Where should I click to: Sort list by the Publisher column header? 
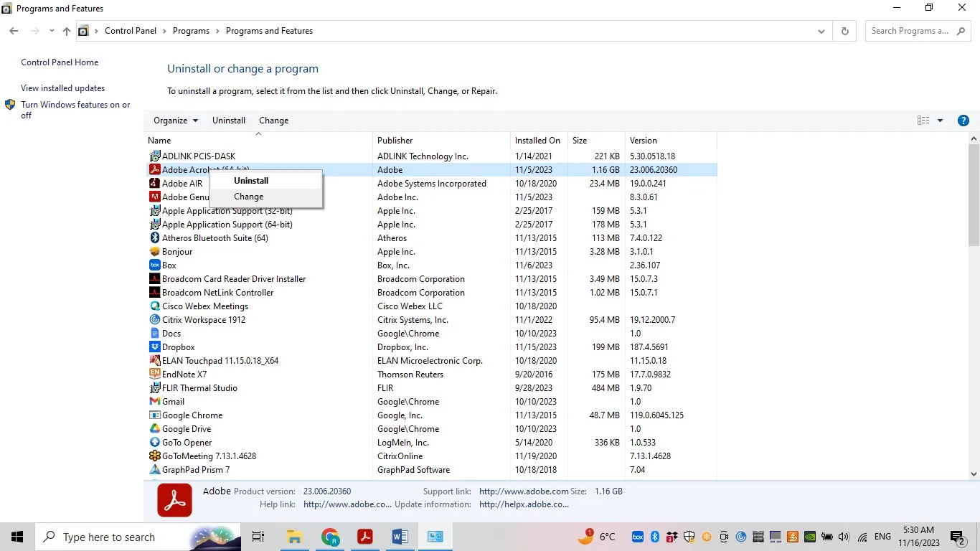tap(441, 141)
